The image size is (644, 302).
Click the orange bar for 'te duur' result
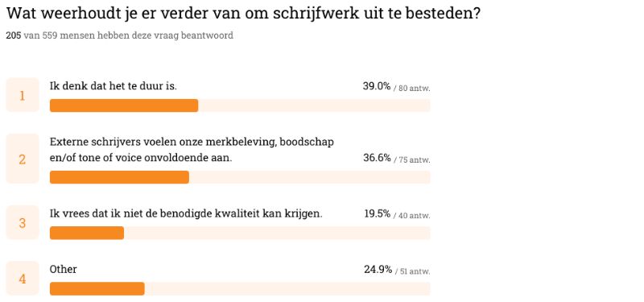(x=124, y=105)
